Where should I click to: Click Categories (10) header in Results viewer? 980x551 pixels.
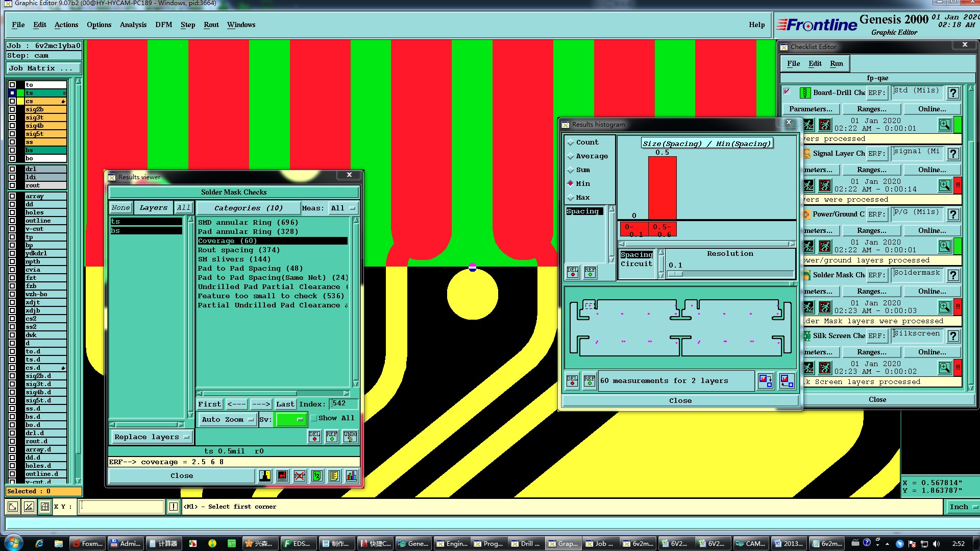249,208
